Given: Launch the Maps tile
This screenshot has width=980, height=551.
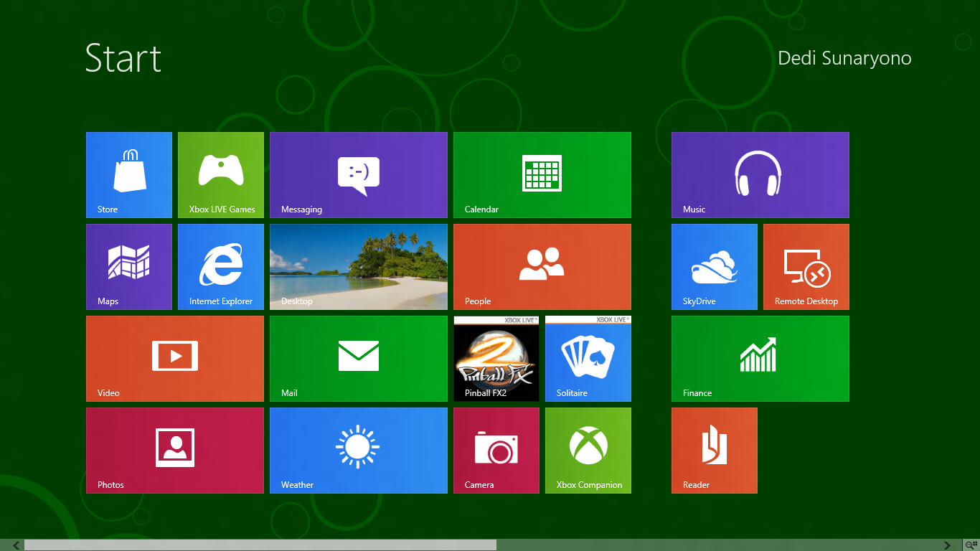Looking at the screenshot, I should 129,267.
